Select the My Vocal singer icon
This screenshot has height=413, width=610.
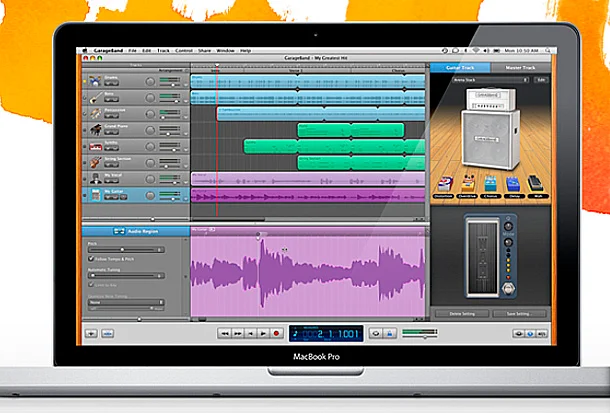tap(95, 179)
